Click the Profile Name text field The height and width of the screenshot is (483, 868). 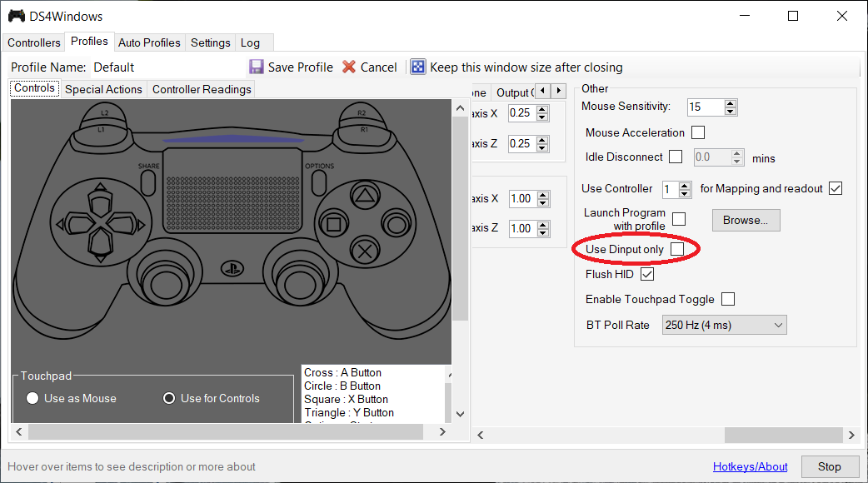[x=167, y=67]
